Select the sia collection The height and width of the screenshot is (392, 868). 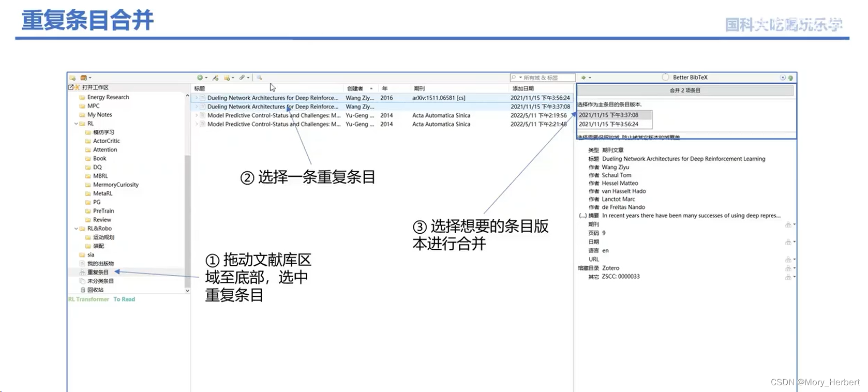click(91, 254)
